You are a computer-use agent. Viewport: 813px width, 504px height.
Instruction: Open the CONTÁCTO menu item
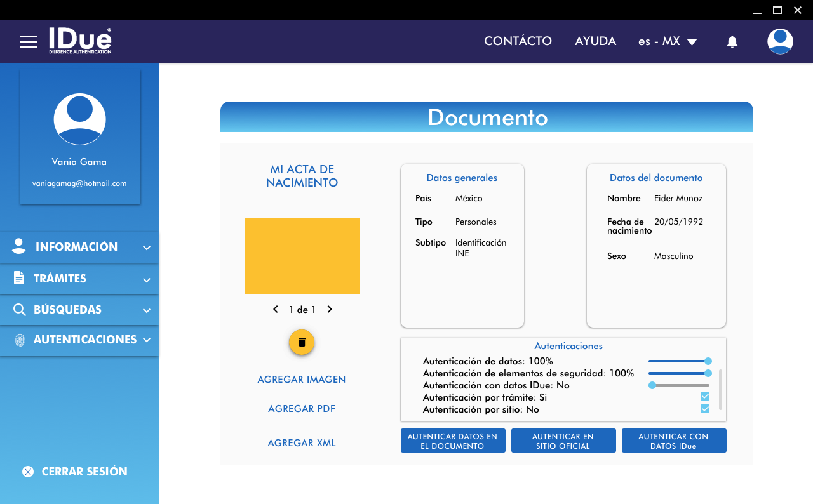(x=518, y=41)
